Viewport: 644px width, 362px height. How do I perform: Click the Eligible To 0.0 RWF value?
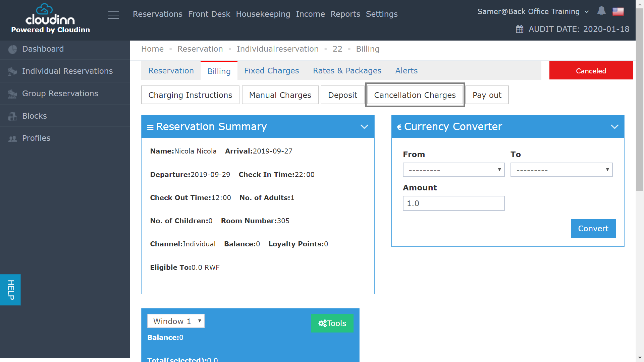click(206, 267)
